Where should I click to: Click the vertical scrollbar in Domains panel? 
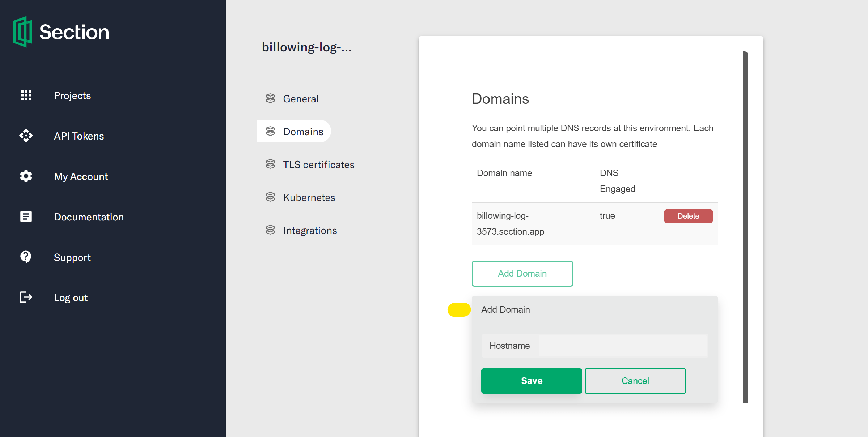click(745, 227)
